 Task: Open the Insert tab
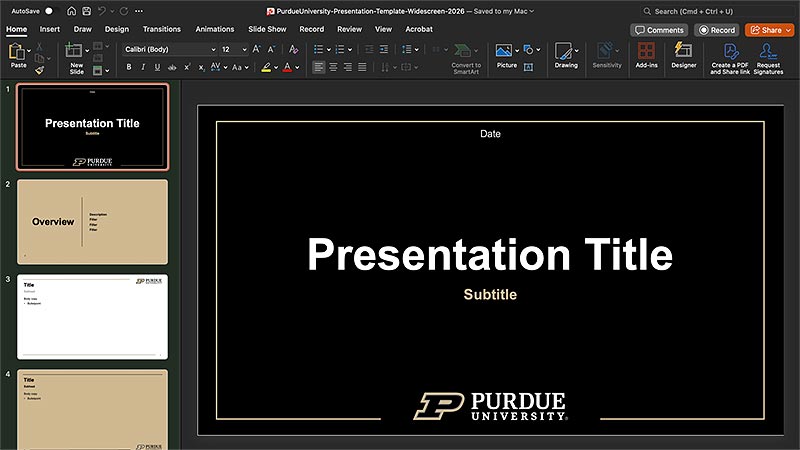[49, 29]
